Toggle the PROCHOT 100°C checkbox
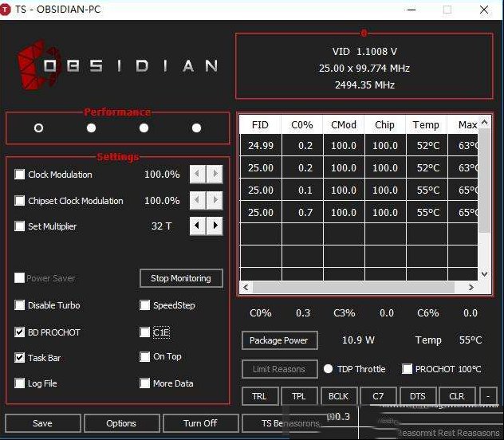 pos(408,369)
